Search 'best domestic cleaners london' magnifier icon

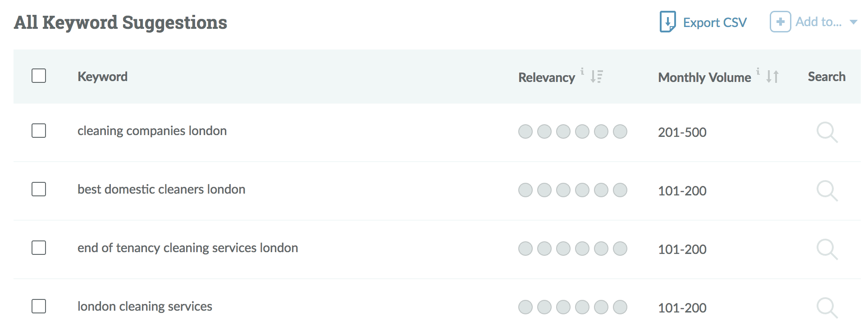(x=827, y=190)
